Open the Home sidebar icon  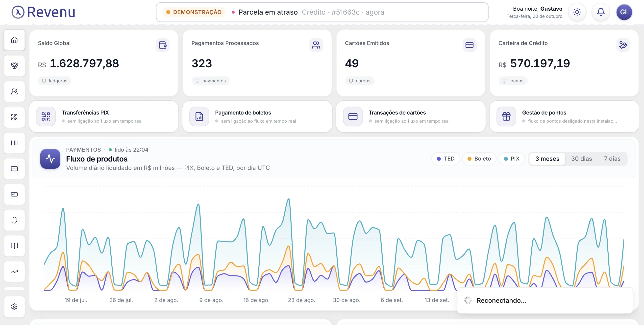[14, 40]
